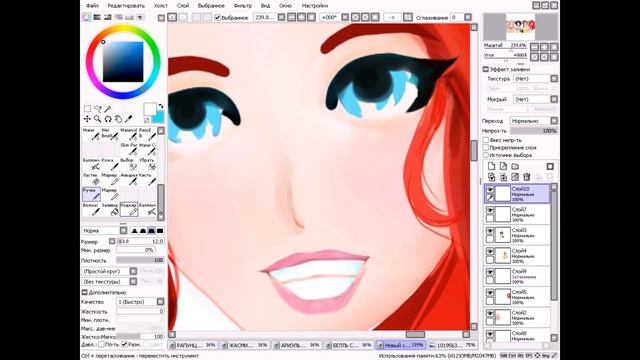Image resolution: width=640 pixels, height=360 pixels.
Task: Select the Ластик eraser tool
Action: (x=90, y=179)
